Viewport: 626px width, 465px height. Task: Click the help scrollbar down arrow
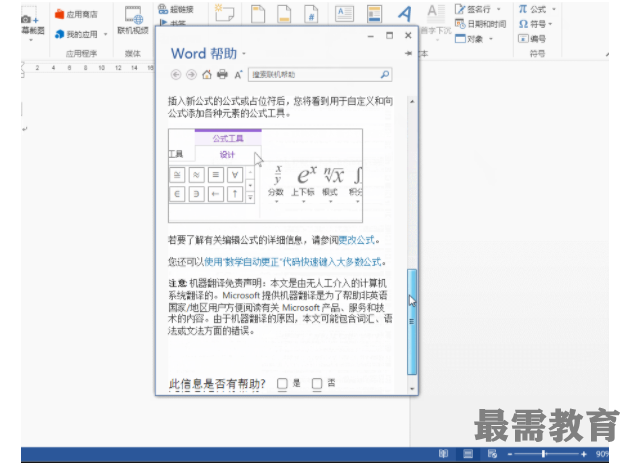[x=412, y=389]
